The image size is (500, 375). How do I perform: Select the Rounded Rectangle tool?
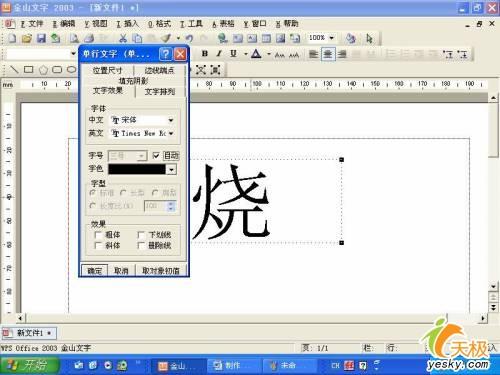point(57,69)
